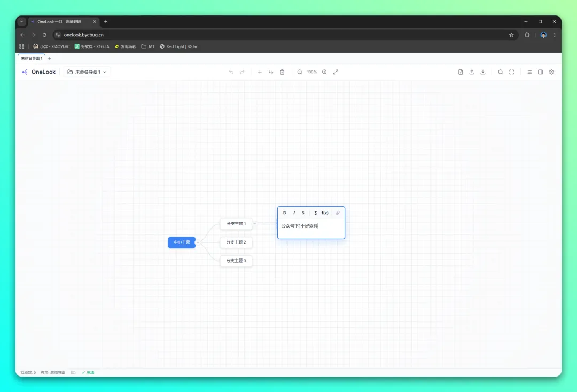Select the OneLook 一目 - 思维导图 browser tab
Image resolution: width=577 pixels, height=392 pixels.
(x=63, y=22)
